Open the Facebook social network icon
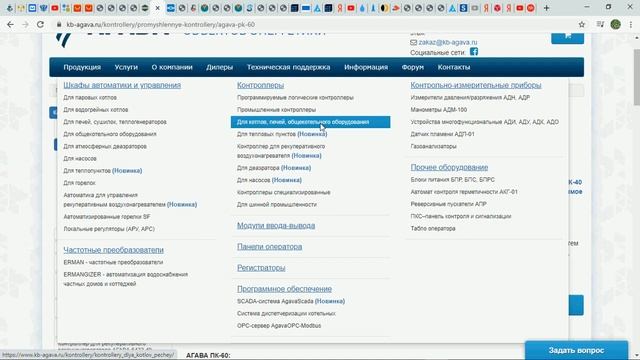 tap(473, 52)
